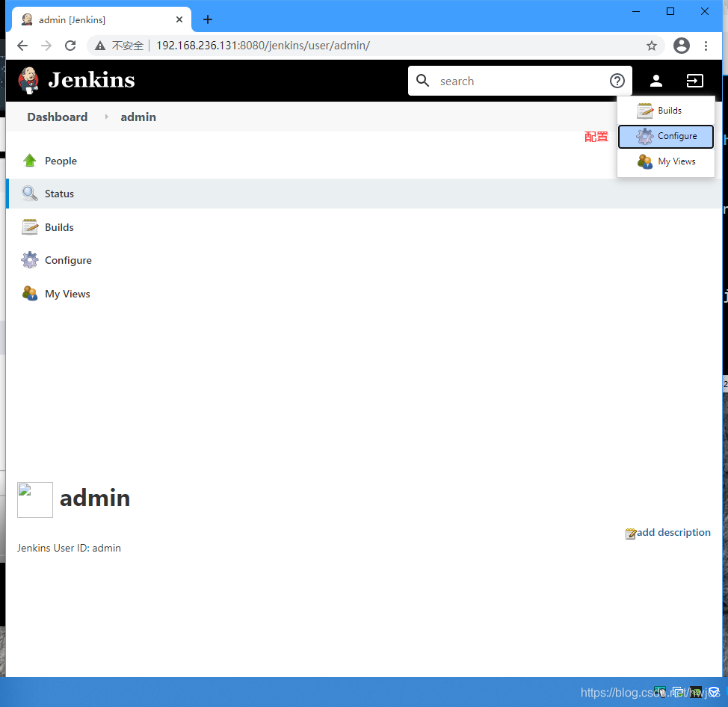Click the browser forward arrow

coord(46,46)
